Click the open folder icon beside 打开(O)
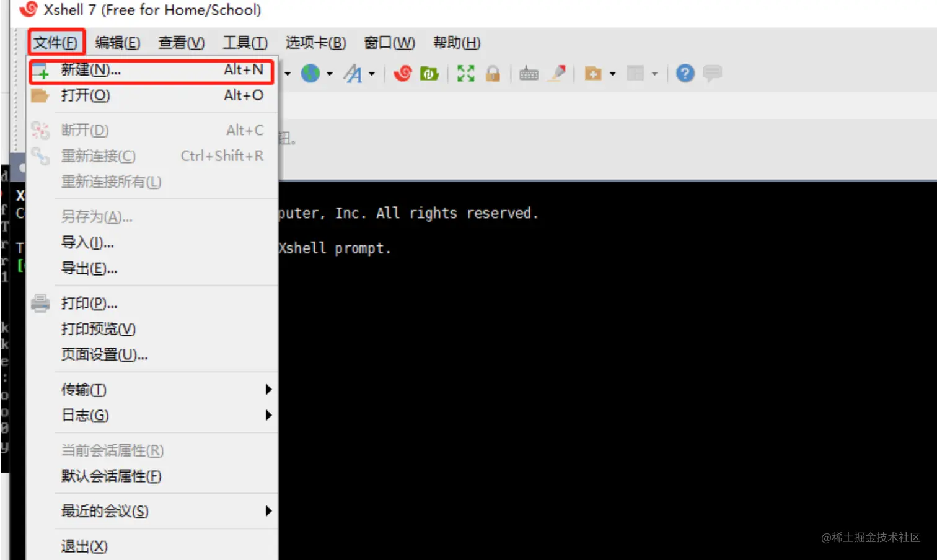The image size is (937, 560). [40, 95]
